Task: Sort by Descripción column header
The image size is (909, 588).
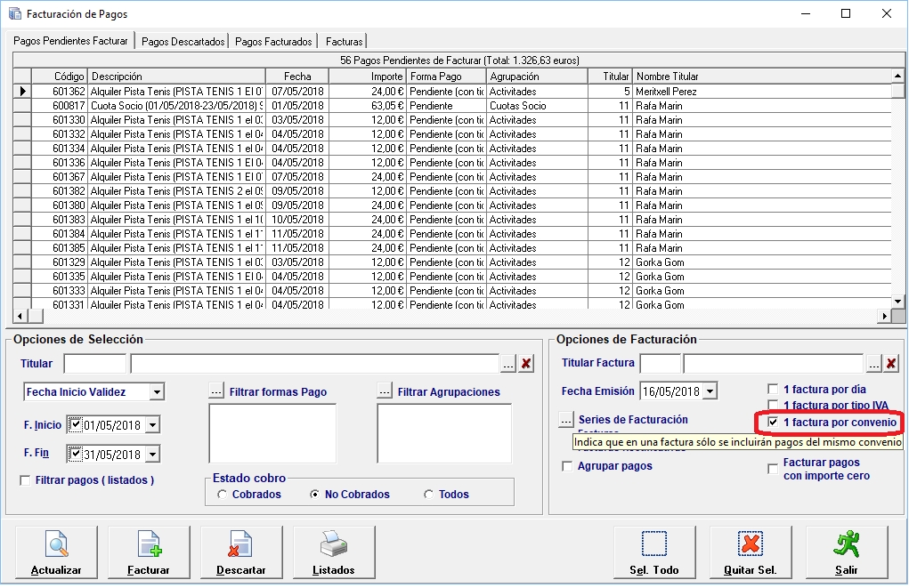Action: click(177, 76)
